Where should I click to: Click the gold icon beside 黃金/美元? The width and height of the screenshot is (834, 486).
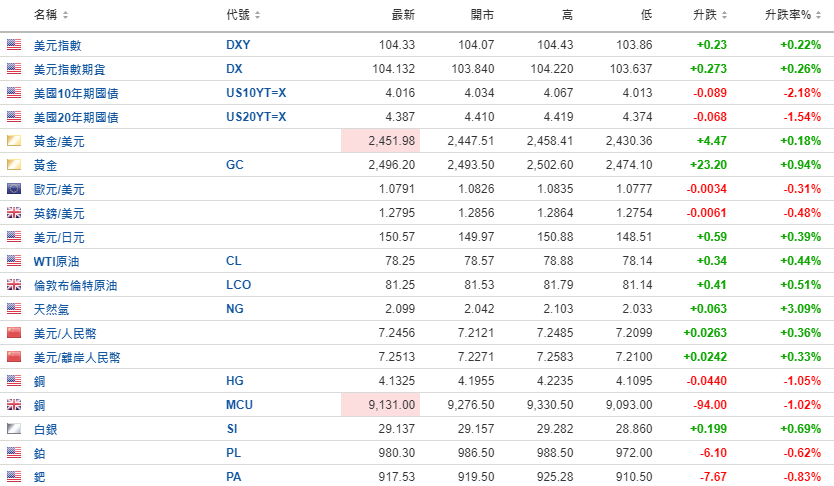coord(13,141)
